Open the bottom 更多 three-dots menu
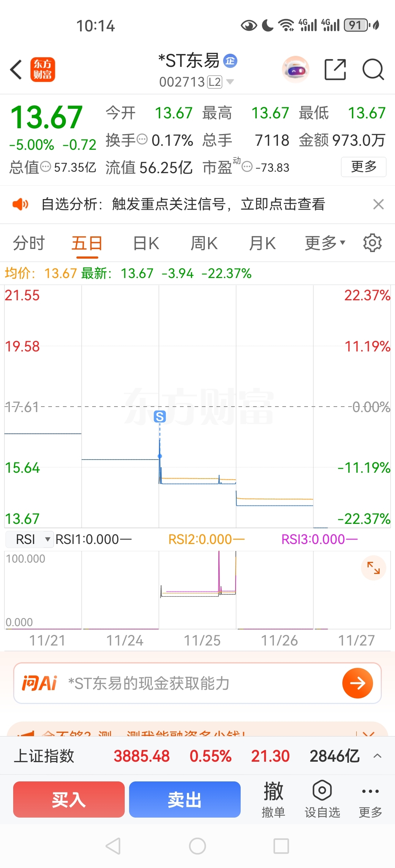The height and width of the screenshot is (868, 395). point(370,799)
